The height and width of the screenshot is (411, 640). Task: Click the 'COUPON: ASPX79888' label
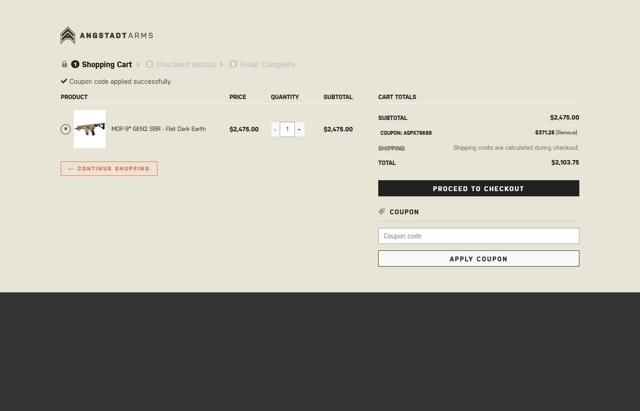point(406,133)
